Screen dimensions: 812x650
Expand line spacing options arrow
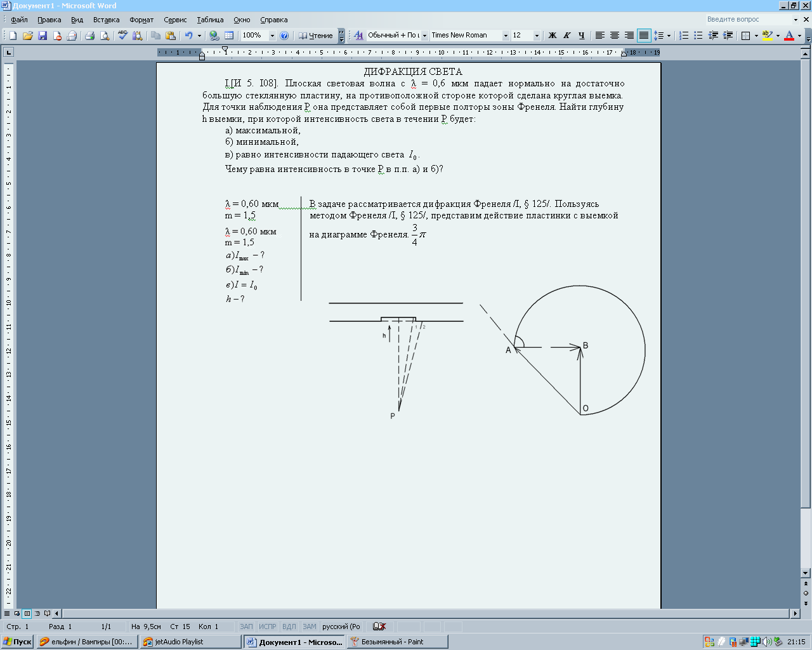coord(669,36)
